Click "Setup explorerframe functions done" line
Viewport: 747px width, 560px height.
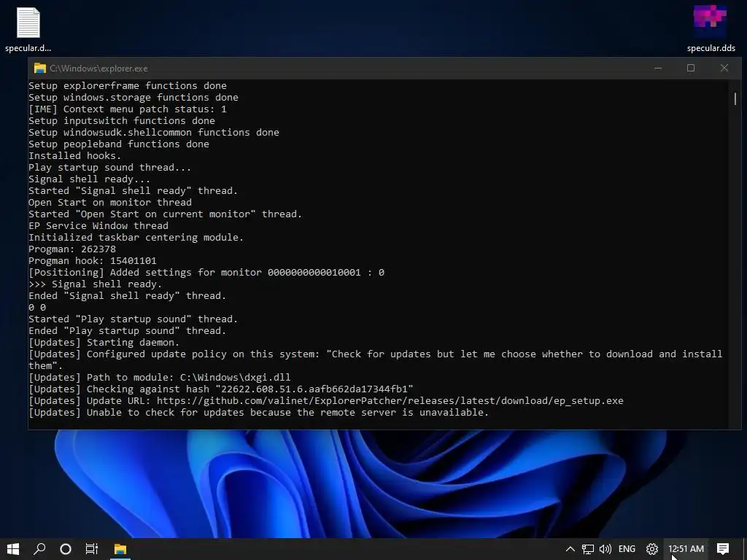pos(128,86)
